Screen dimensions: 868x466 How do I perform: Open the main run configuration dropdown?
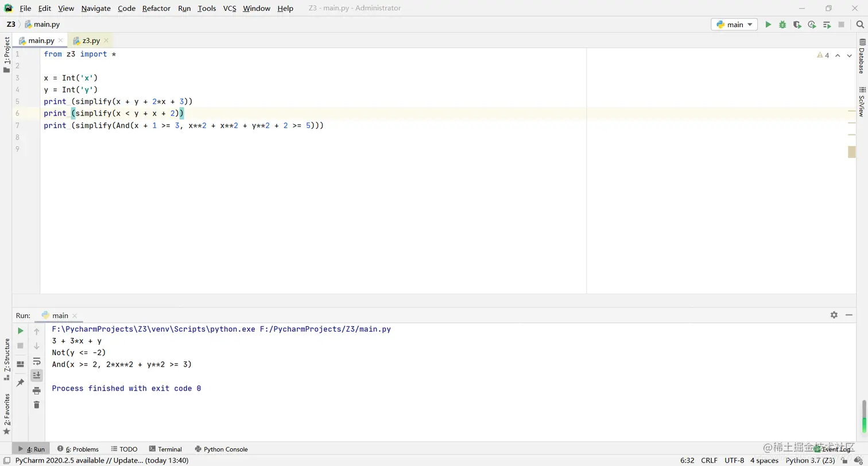coord(734,25)
